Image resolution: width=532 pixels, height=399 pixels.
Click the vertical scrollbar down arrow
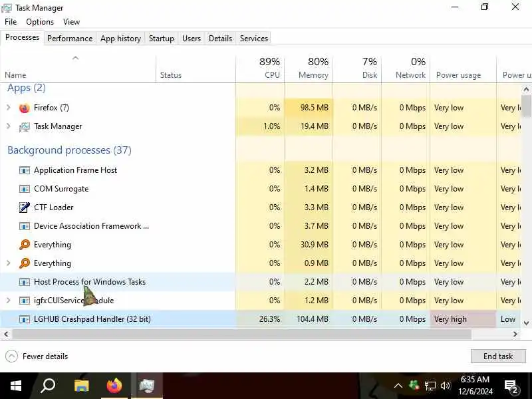526,323
